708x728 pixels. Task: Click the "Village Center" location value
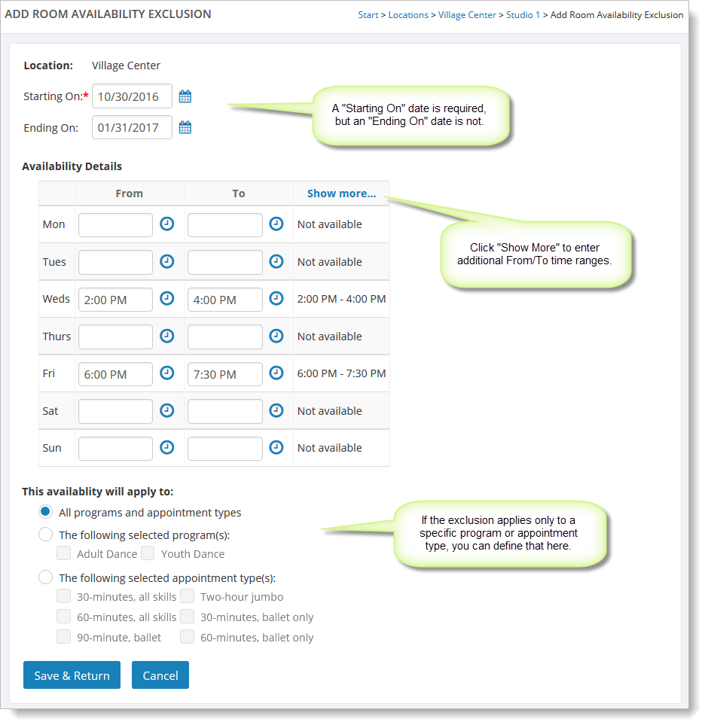[126, 65]
